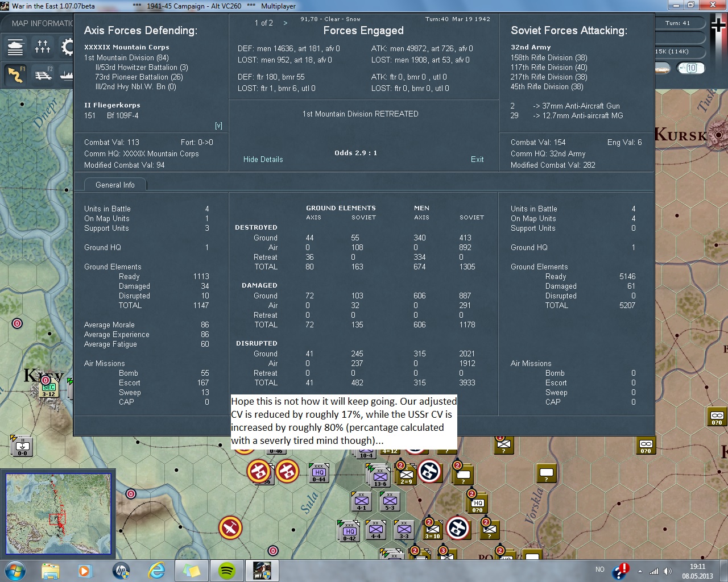Go to the next battle report
Image resolution: width=728 pixels, height=582 pixels.
(286, 23)
